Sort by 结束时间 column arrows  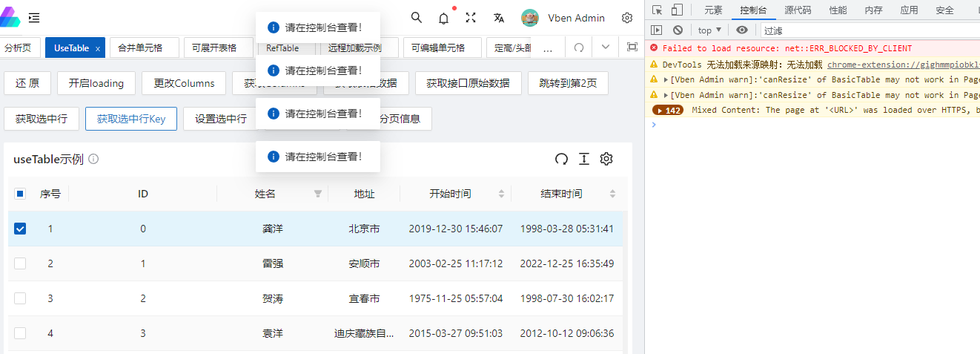(612, 194)
